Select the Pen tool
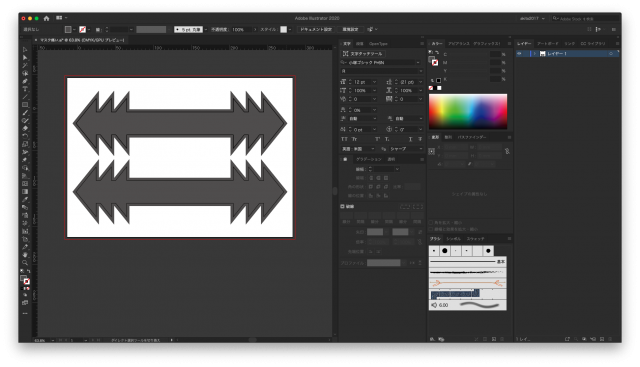Viewport: 640px width, 367px height. [25, 81]
